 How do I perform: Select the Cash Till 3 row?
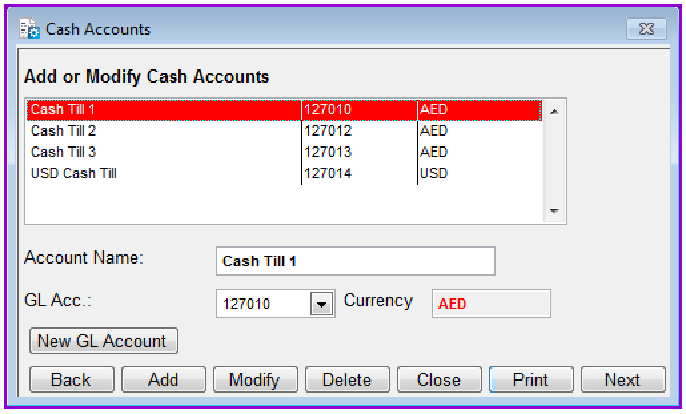(284, 152)
